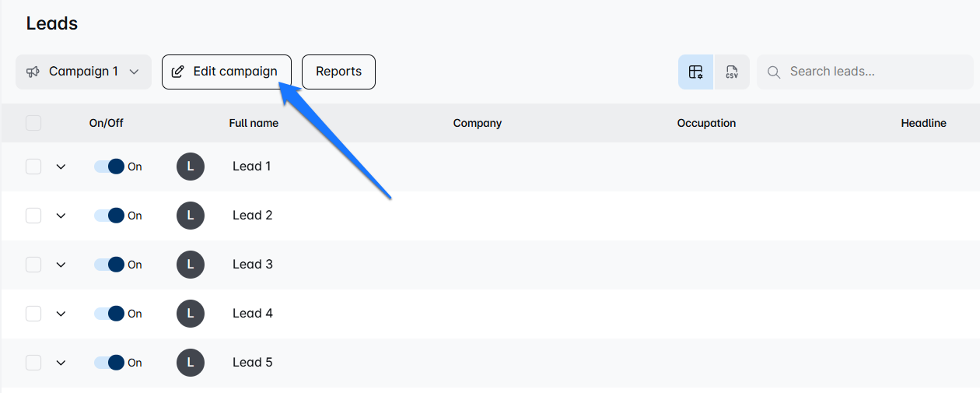The image size is (980, 393).
Task: Click the Lead 5 avatar circle
Action: click(191, 363)
